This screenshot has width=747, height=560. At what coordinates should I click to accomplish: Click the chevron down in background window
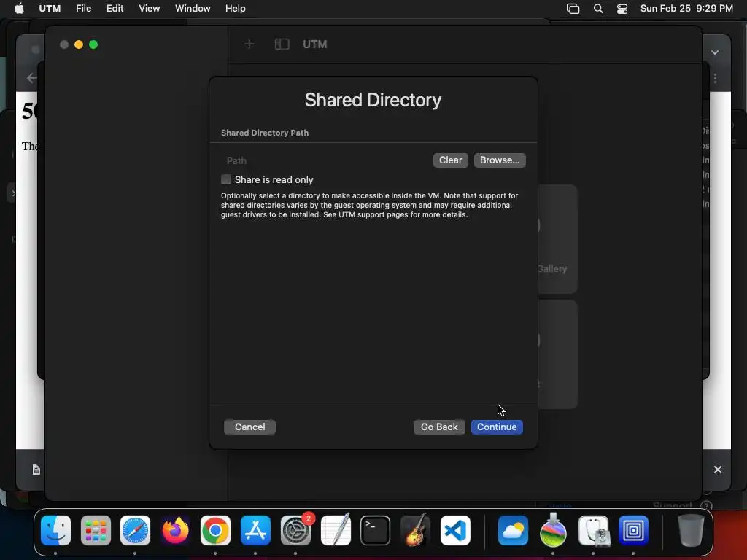point(715,52)
